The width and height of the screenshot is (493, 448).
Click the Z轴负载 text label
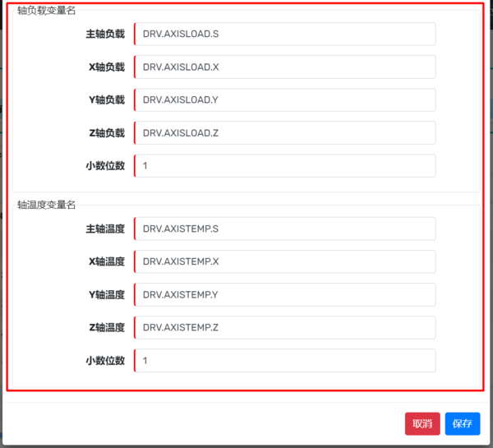(x=106, y=133)
